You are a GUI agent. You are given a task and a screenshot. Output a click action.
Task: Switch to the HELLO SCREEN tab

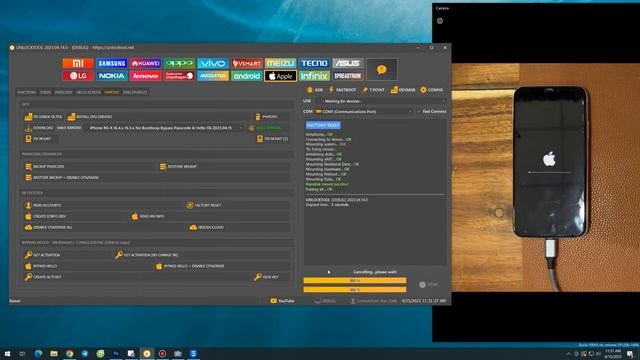coord(88,92)
